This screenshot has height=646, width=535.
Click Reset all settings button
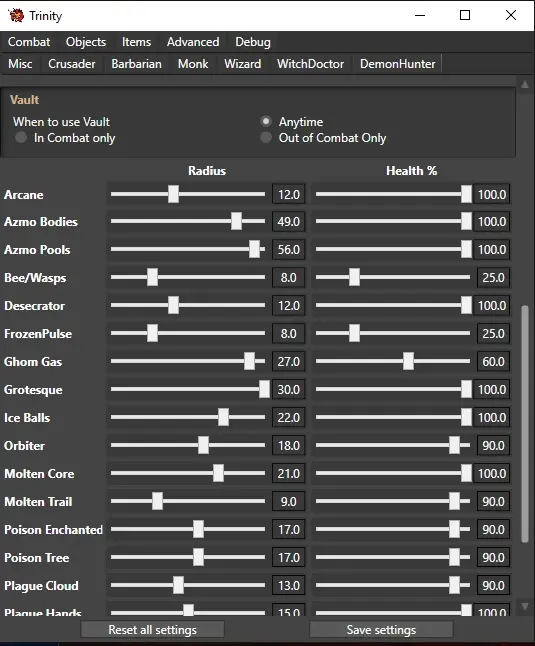[x=152, y=630]
